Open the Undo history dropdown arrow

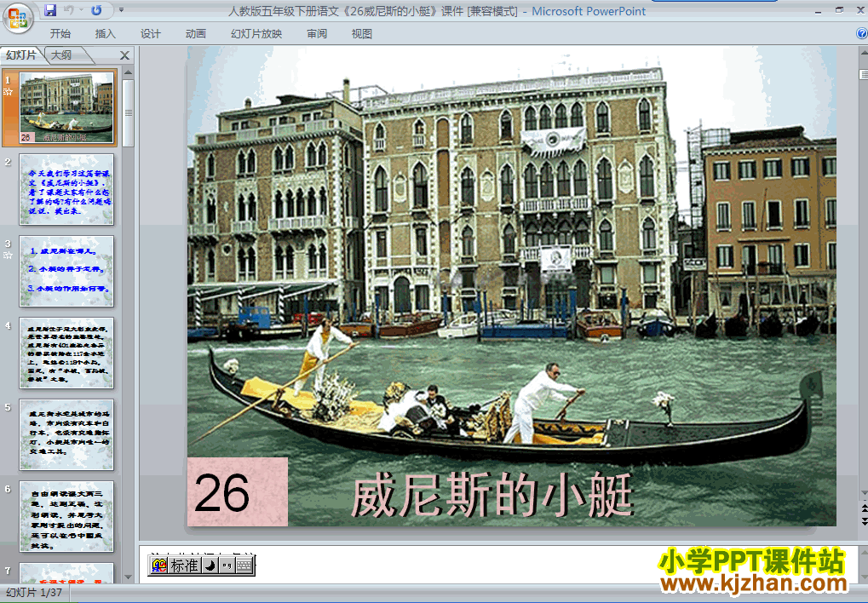click(x=81, y=10)
